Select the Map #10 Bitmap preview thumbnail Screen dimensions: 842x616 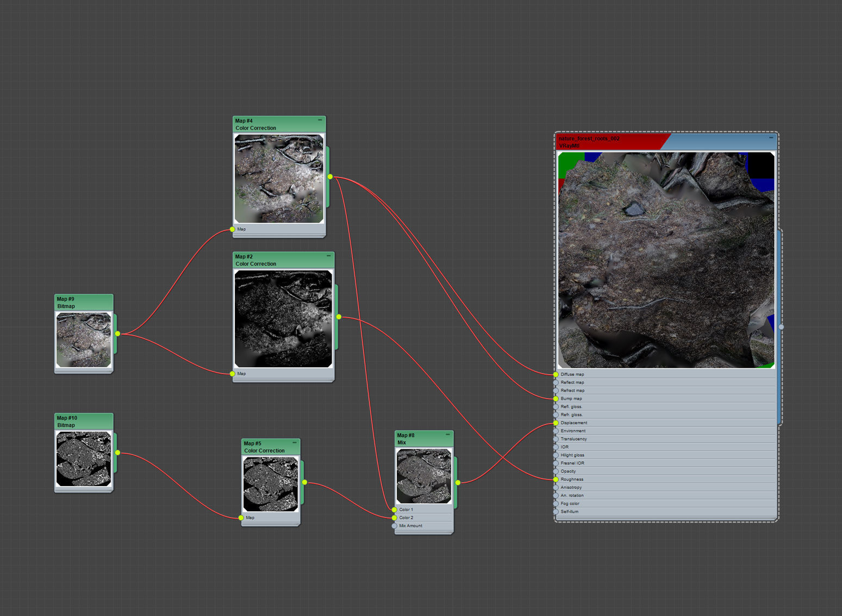tap(84, 459)
